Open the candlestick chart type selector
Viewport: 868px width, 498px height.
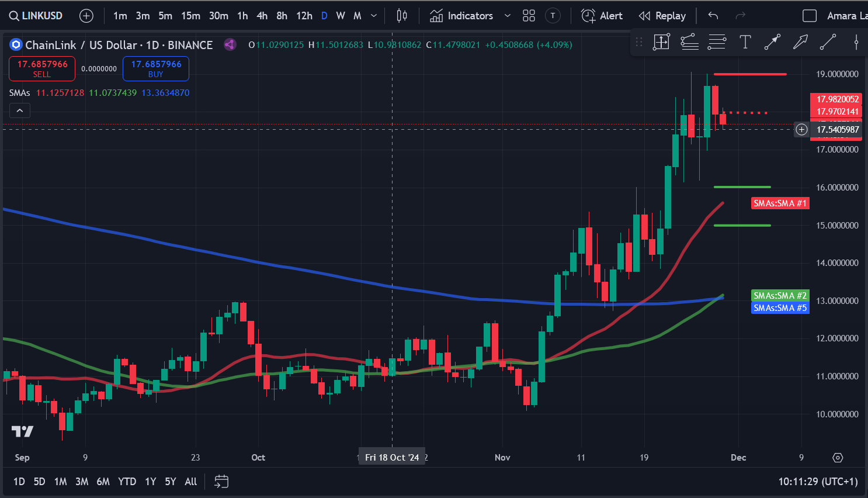pos(402,16)
